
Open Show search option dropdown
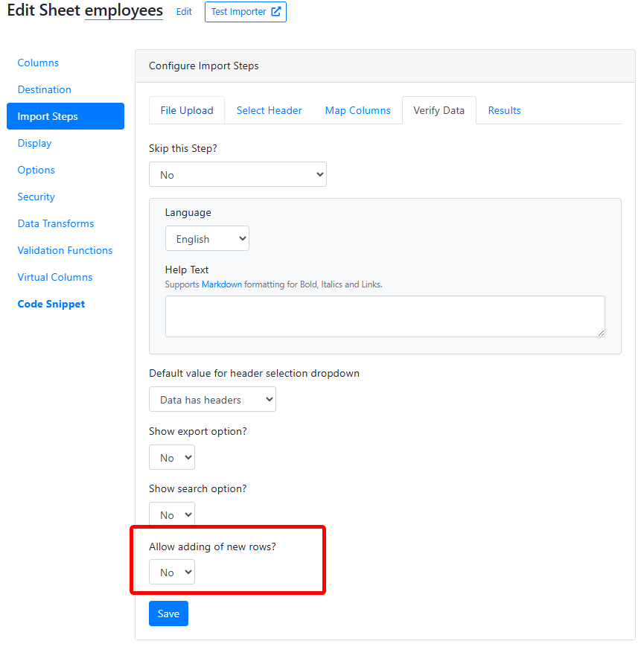[x=172, y=514]
